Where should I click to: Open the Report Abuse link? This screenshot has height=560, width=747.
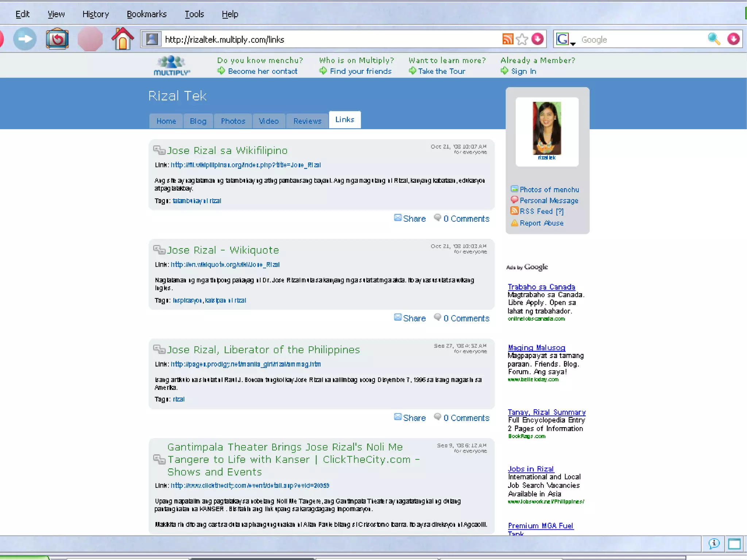[541, 223]
